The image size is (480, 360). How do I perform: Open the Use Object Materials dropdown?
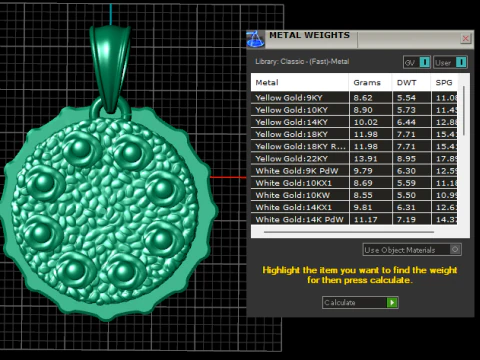[x=412, y=250]
